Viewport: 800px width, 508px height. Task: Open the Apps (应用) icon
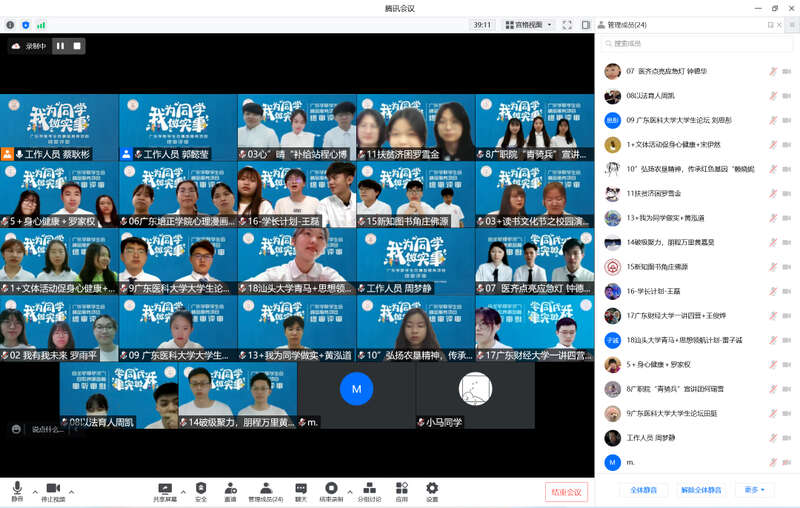(x=400, y=488)
